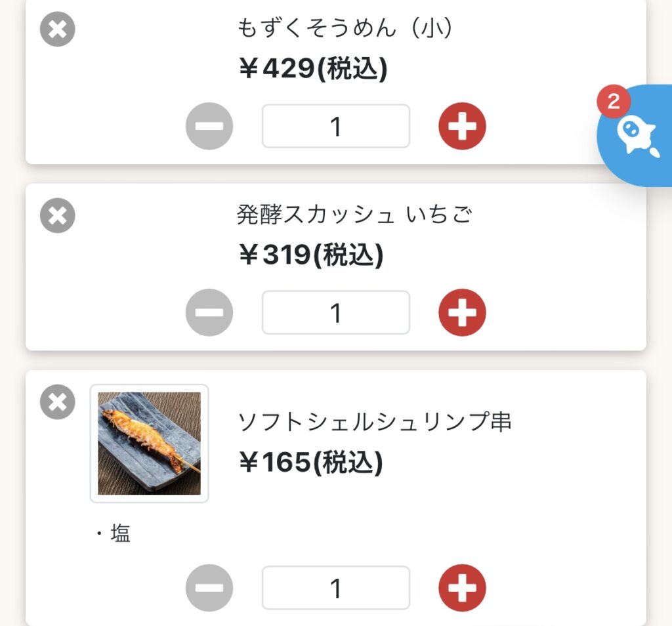Remove 発酵スカッシュ いちご from cart
The width and height of the screenshot is (672, 626).
point(58,215)
